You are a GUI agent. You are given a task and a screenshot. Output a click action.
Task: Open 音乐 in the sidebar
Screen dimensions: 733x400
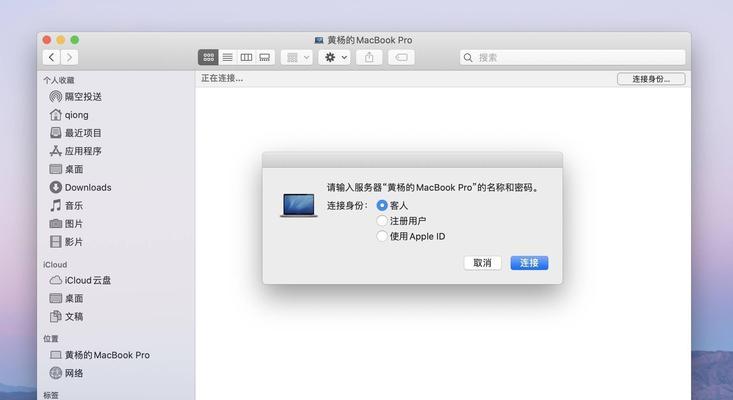pos(66,206)
